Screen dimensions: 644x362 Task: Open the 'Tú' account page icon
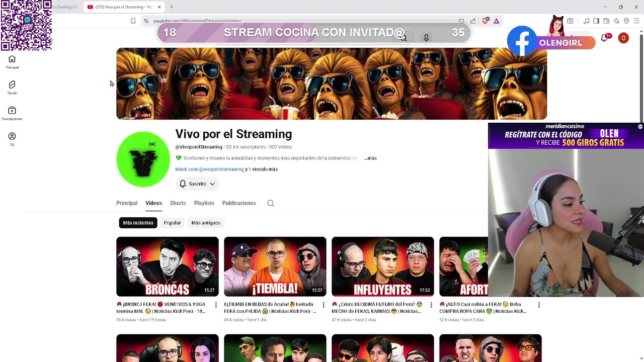pyautogui.click(x=12, y=139)
